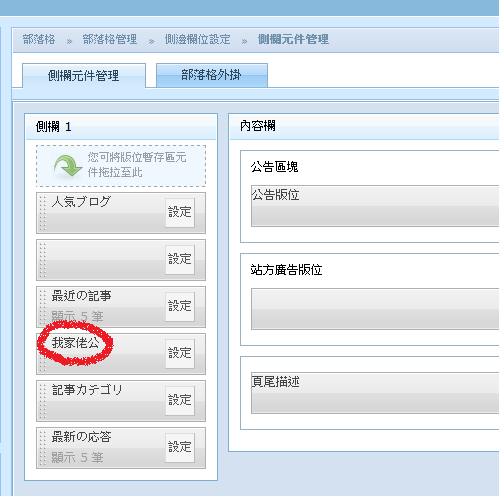Select the 記事カテゴリ widget title
This screenshot has height=496, width=499.
click(87, 390)
